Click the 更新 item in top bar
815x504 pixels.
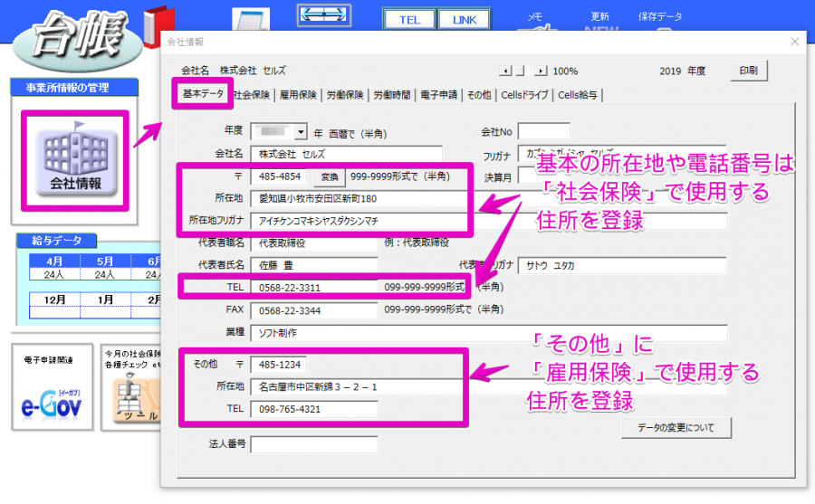point(599,17)
